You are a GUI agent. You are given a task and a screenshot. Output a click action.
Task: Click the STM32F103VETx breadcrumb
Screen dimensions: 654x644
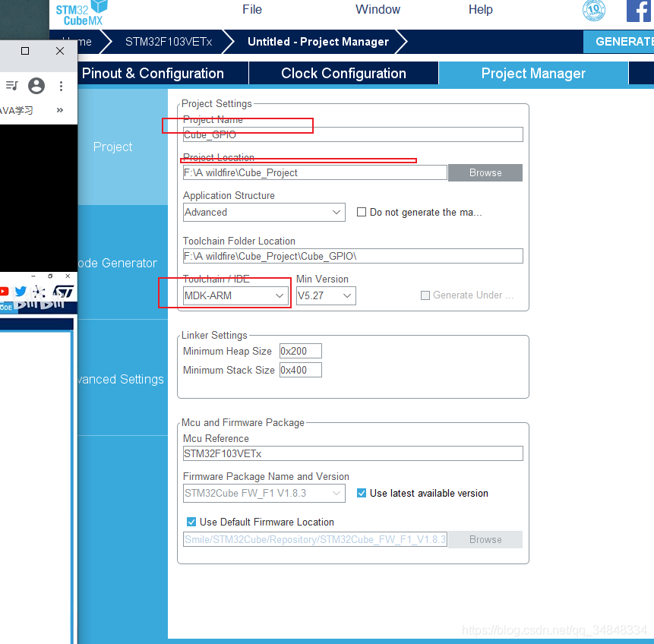tap(169, 42)
